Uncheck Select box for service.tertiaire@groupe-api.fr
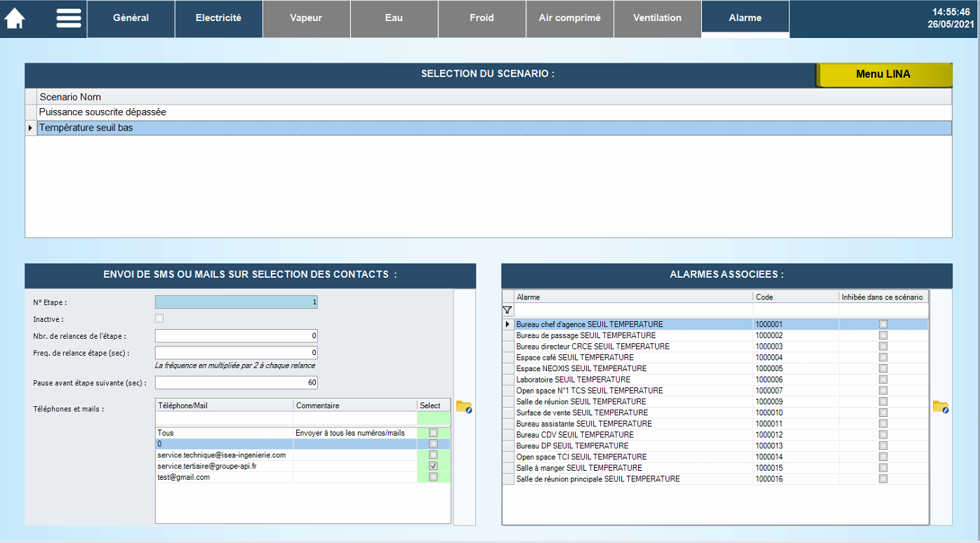The image size is (980, 543). tap(433, 466)
